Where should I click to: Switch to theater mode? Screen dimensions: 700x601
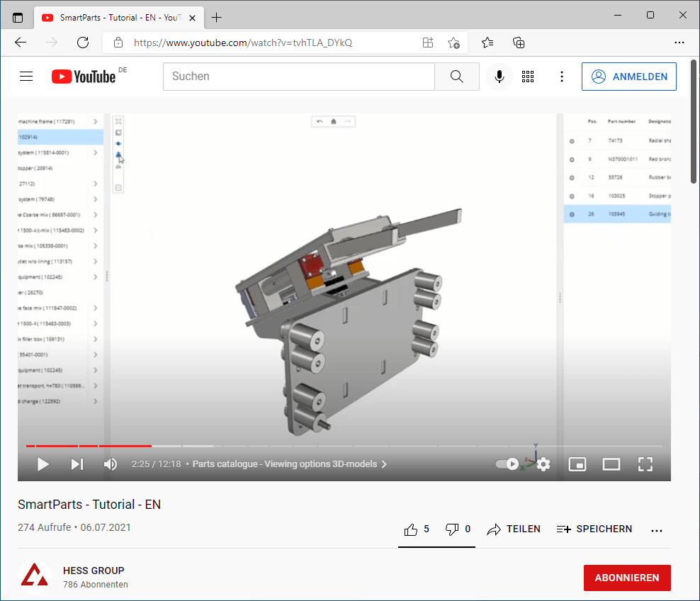click(x=611, y=464)
